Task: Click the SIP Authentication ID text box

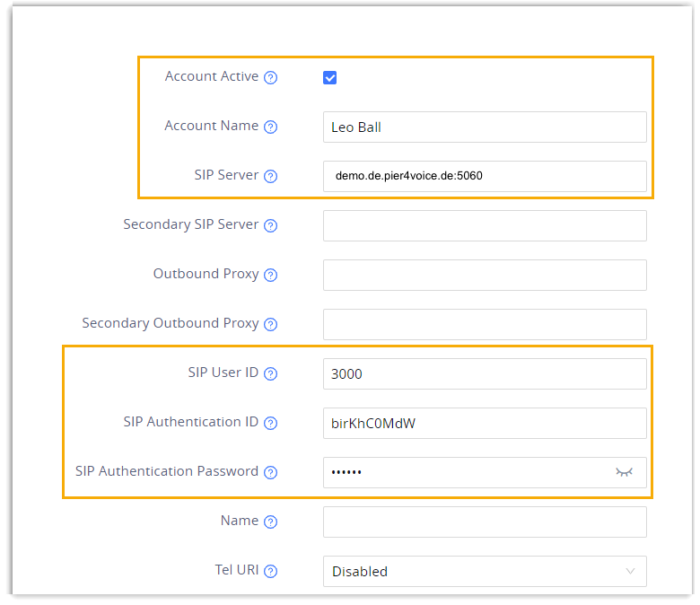Action: (485, 423)
